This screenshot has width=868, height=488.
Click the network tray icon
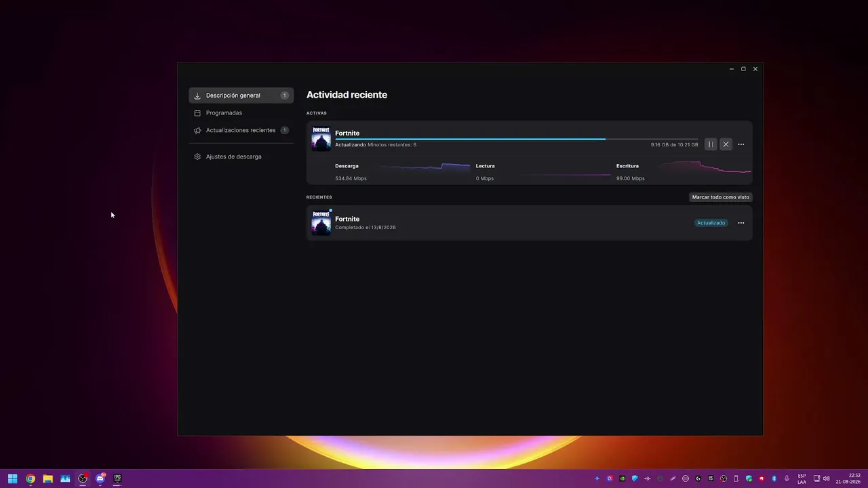click(x=816, y=479)
